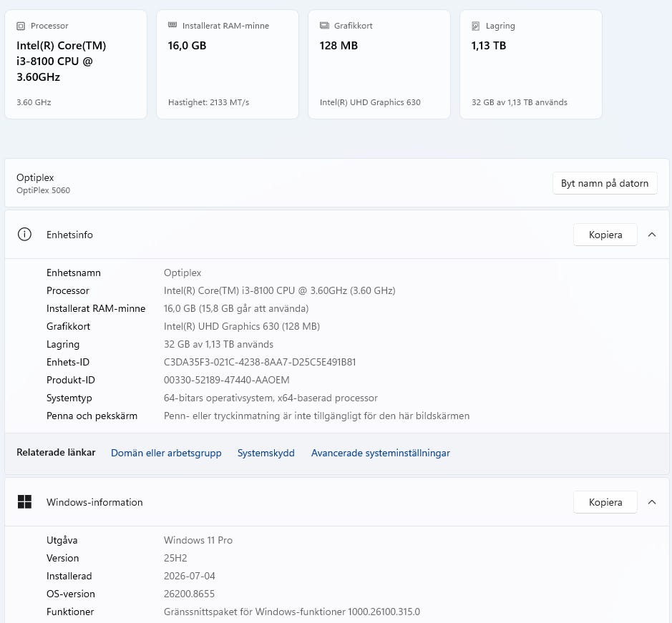Copy device info with Enhetsinfo Kopiera button
This screenshot has height=623, width=672.
605,235
